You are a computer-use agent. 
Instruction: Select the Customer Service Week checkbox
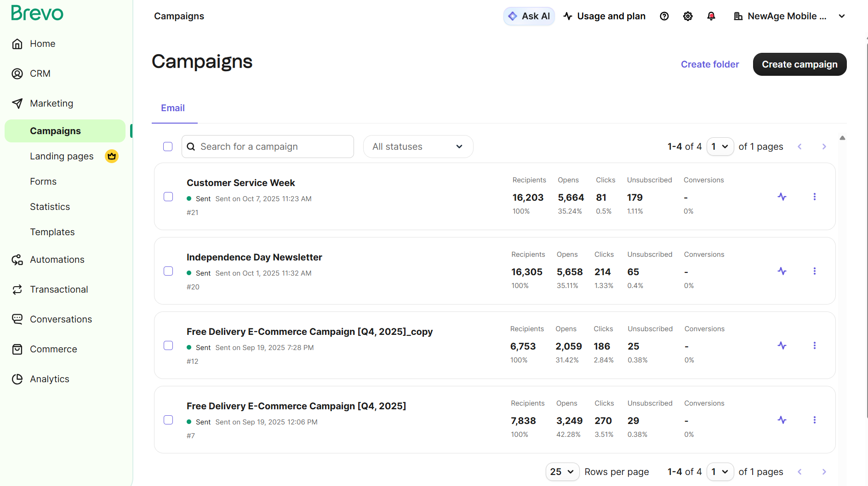168,197
